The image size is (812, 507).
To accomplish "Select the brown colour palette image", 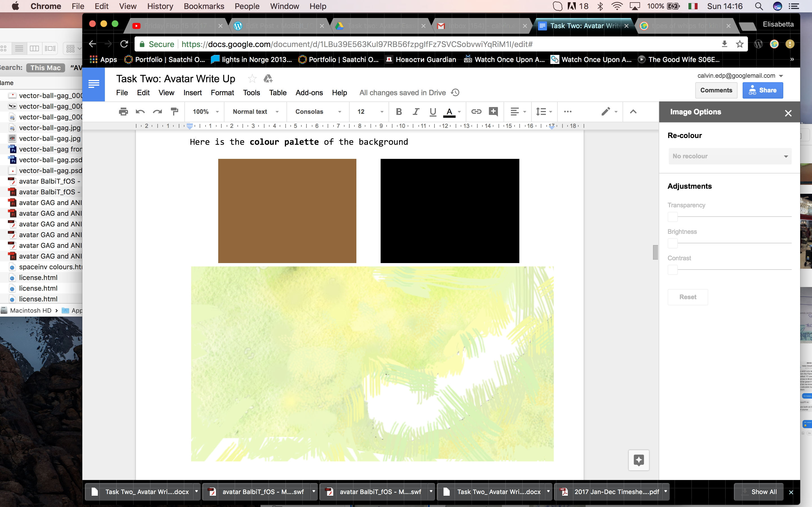I will [287, 211].
